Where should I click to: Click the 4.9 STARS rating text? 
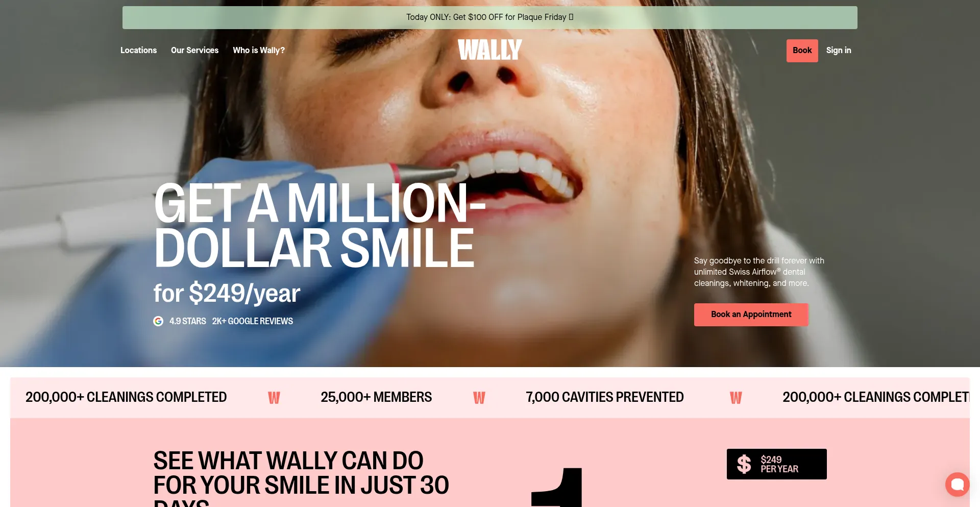[x=187, y=321]
